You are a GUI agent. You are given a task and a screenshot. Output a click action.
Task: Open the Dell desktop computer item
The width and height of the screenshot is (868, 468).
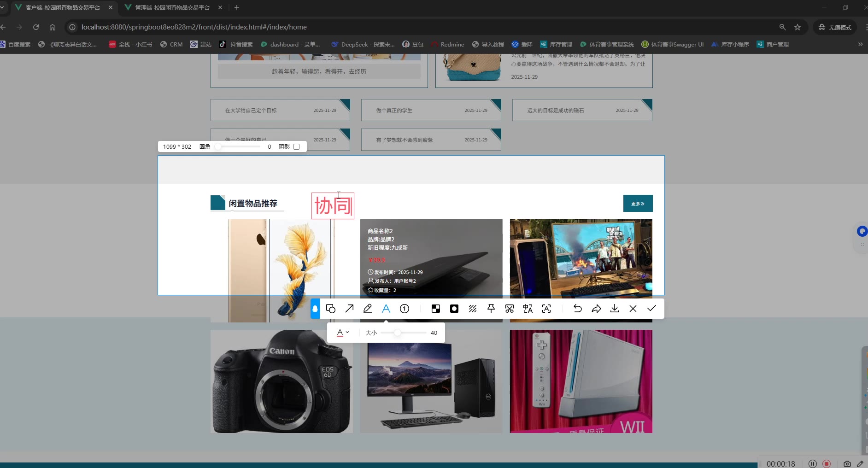(x=431, y=381)
